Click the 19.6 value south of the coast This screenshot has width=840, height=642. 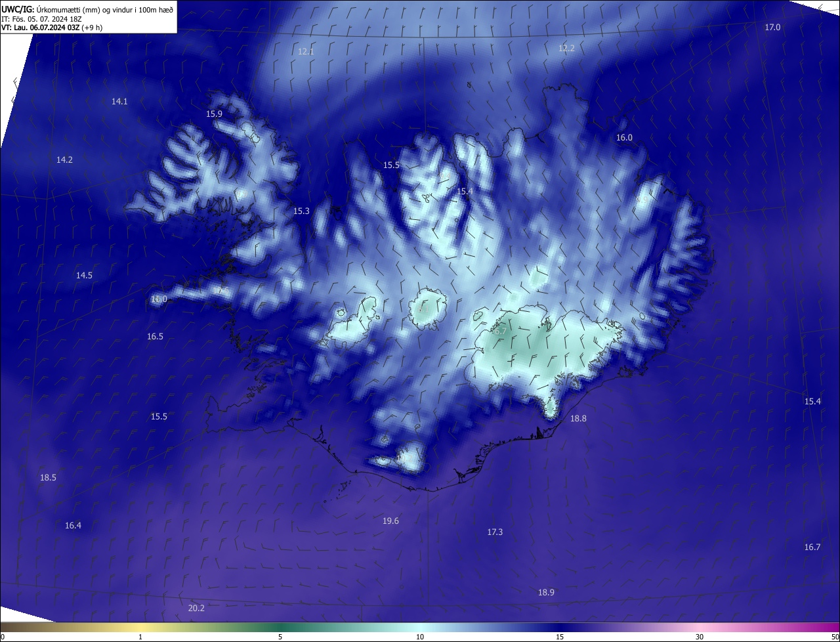point(390,521)
